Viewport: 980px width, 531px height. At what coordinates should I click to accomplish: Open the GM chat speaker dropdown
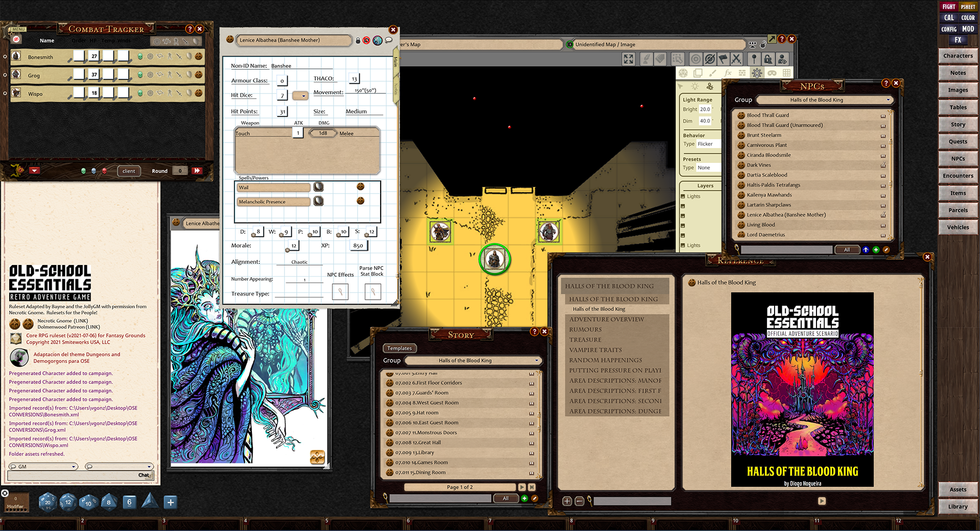point(43,467)
